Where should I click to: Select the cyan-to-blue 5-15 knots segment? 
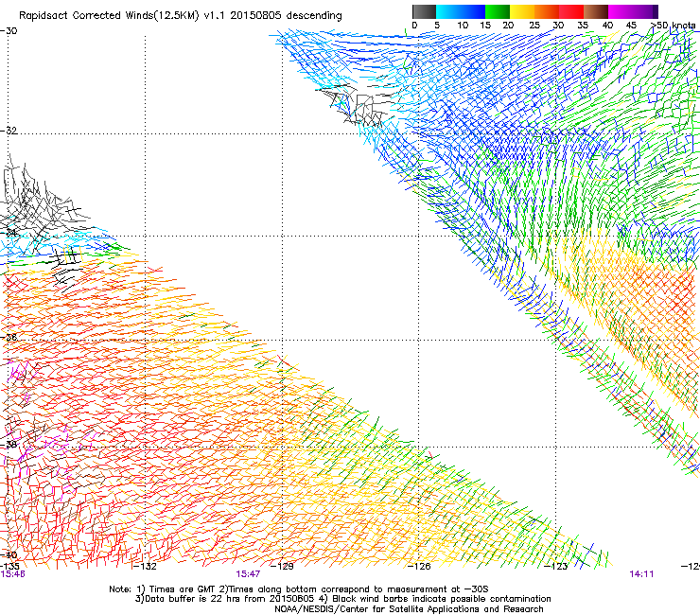461,11
